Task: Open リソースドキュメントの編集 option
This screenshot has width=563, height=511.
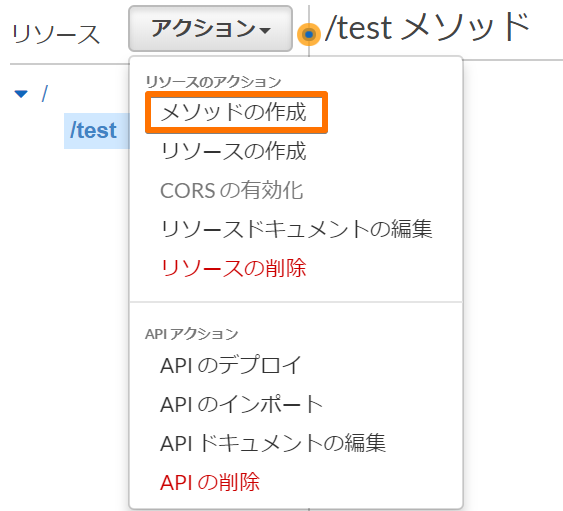Action: click(x=297, y=229)
